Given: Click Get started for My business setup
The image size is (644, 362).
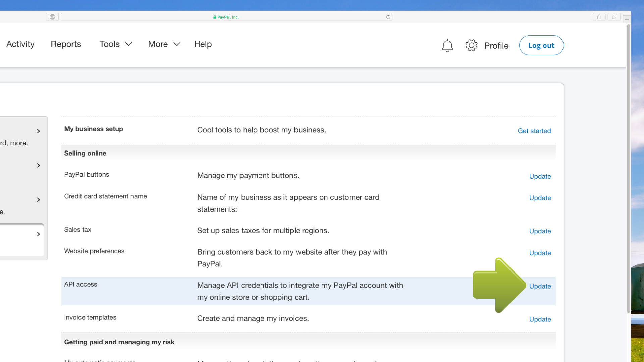Looking at the screenshot, I should tap(534, 131).
